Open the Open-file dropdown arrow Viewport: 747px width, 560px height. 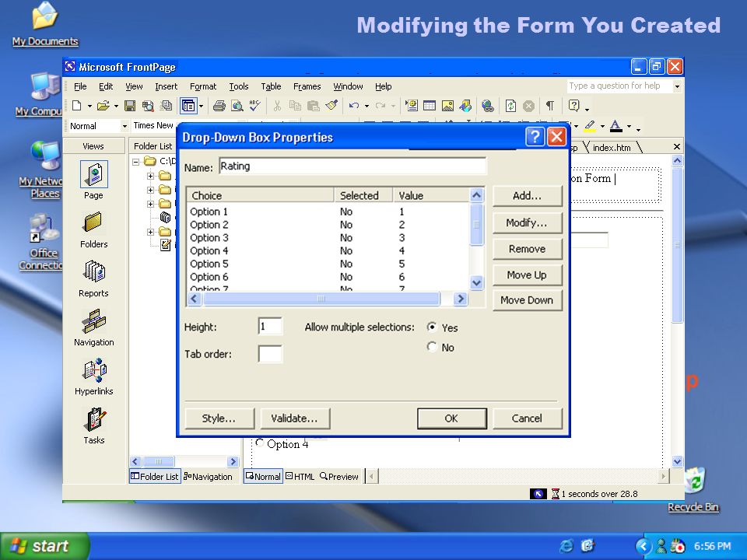pos(116,107)
